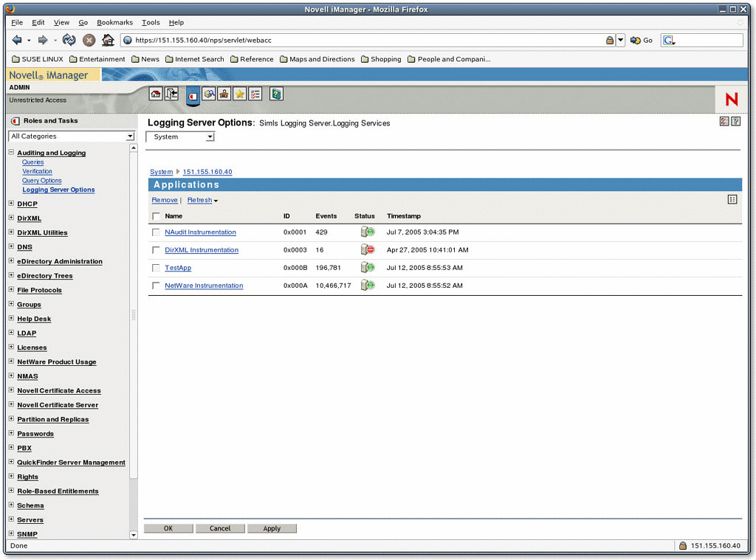
Task: Click the Apply button
Action: point(272,528)
